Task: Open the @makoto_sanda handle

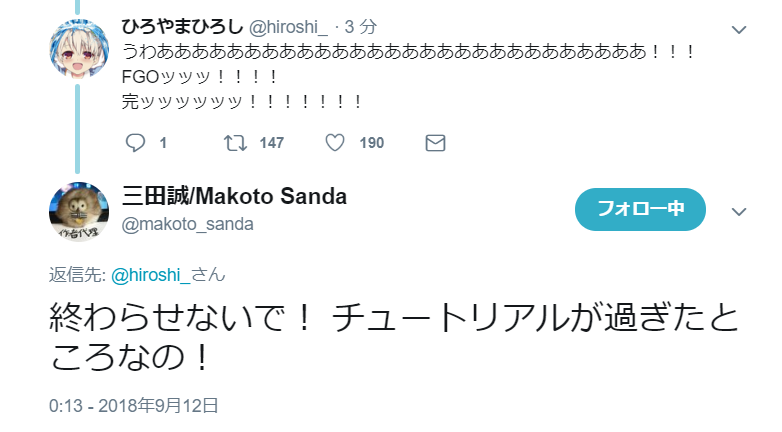Action: pos(187,224)
